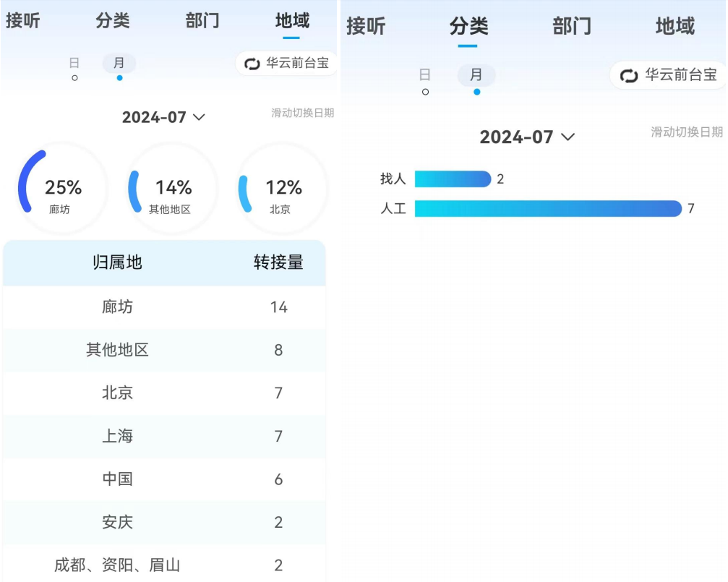Open the 2024-07 date dropdown above the ring gauges
Image resolution: width=728 pixels, height=582 pixels.
tap(163, 117)
